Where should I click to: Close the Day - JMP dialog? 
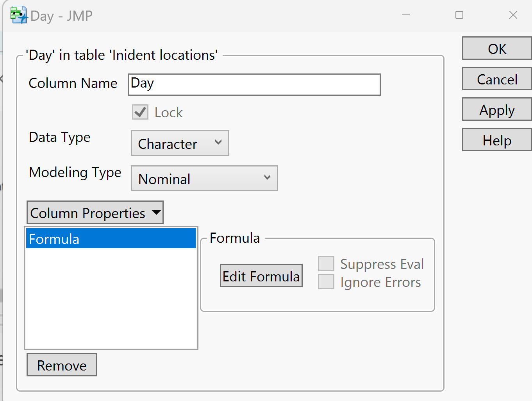tap(513, 15)
